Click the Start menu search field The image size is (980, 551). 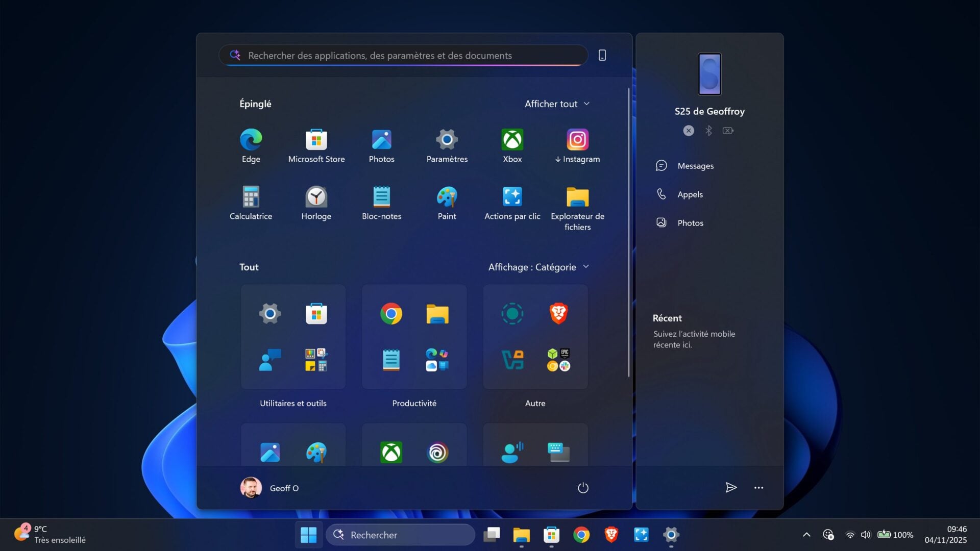tap(403, 55)
